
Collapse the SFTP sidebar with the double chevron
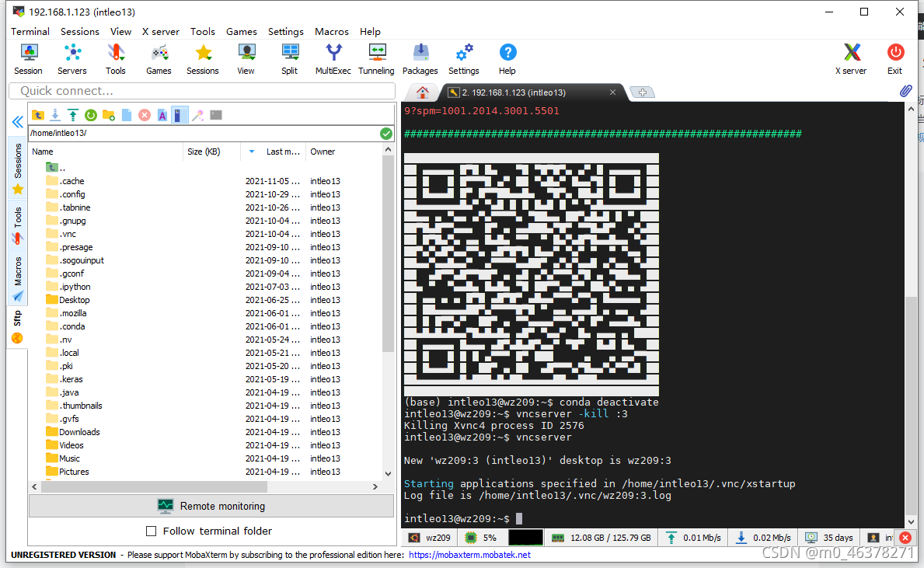[17, 122]
